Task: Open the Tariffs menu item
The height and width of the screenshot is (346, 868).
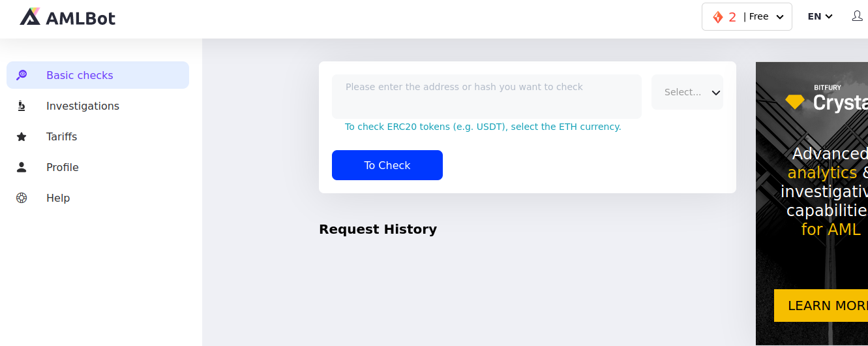Action: pyautogui.click(x=62, y=136)
